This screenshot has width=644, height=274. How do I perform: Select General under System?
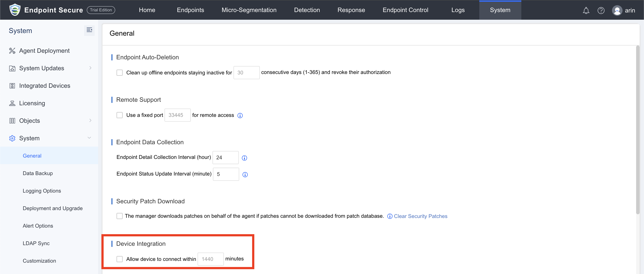(49, 156)
